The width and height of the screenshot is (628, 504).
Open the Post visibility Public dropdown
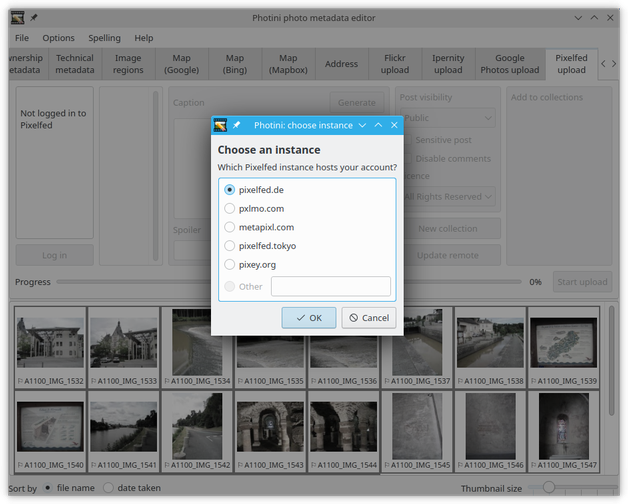point(448,118)
